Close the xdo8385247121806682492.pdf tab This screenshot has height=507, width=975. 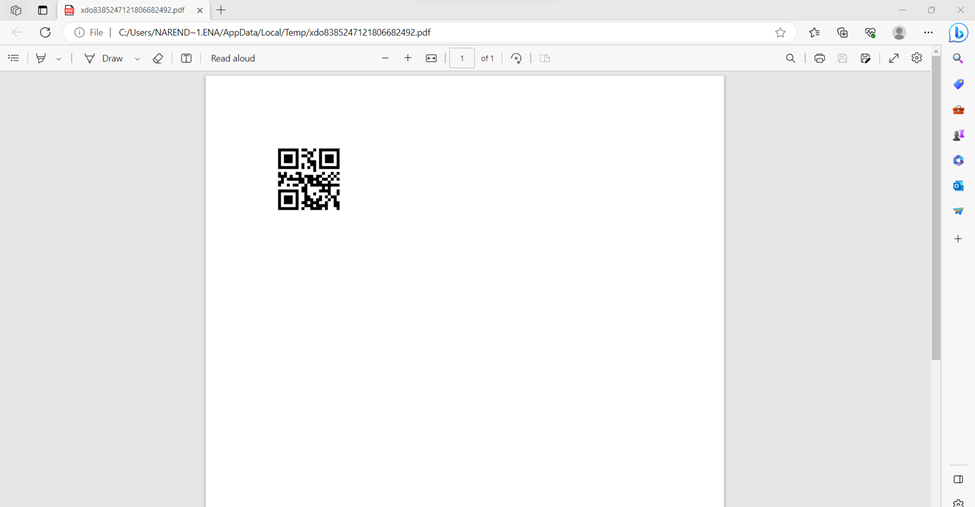pos(200,11)
